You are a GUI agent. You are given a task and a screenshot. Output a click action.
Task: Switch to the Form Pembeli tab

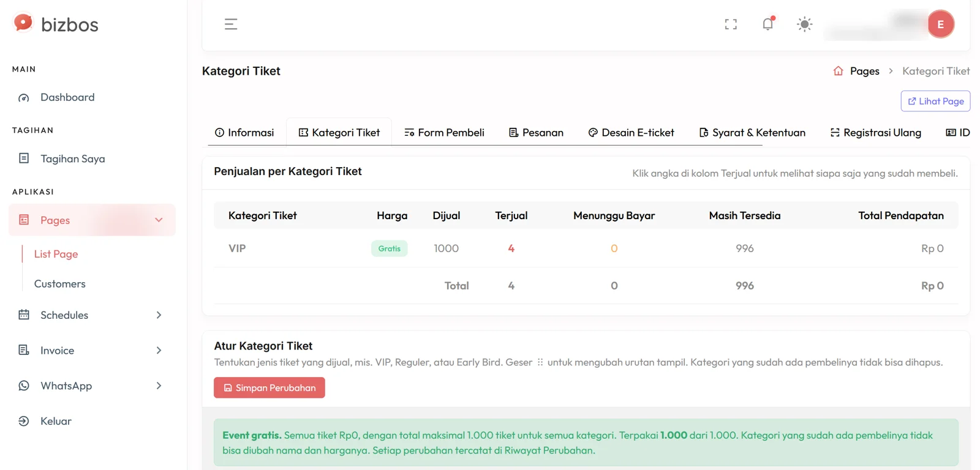click(444, 133)
